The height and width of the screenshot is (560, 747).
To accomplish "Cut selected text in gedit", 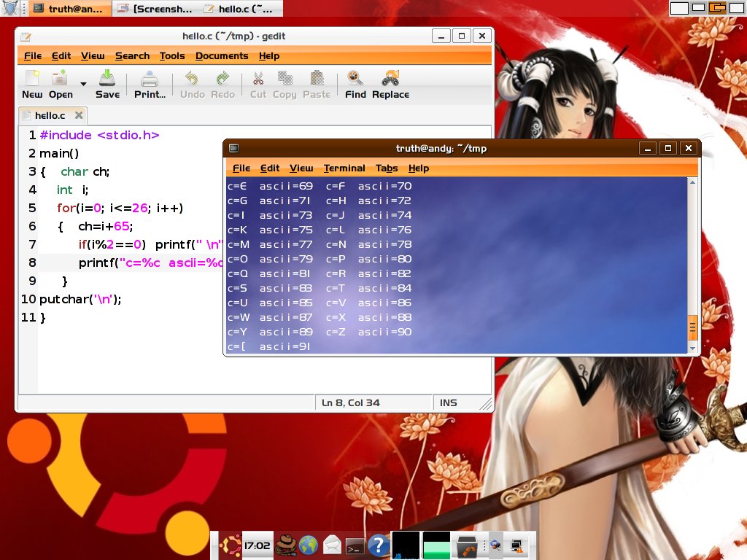I will point(258,85).
